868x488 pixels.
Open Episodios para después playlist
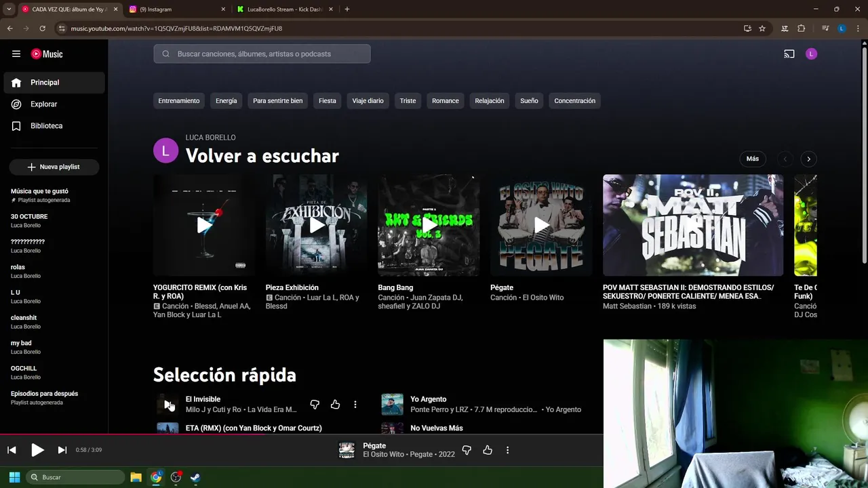point(54,398)
